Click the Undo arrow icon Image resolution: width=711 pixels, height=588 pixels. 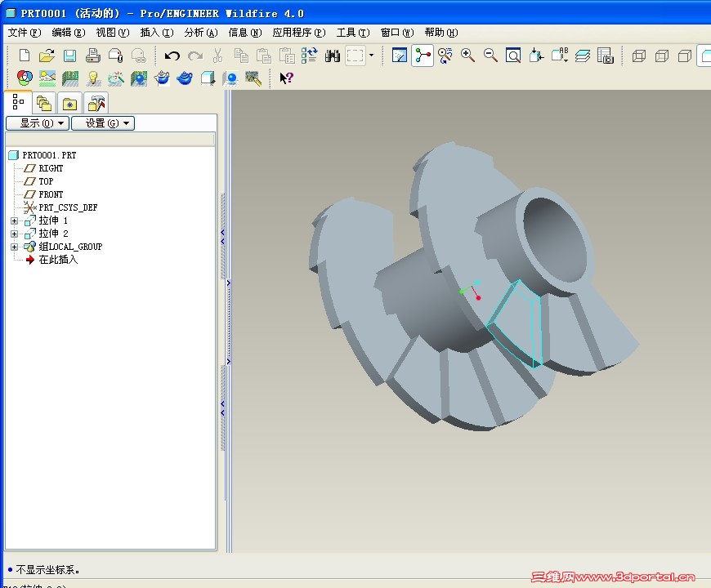coord(172,56)
